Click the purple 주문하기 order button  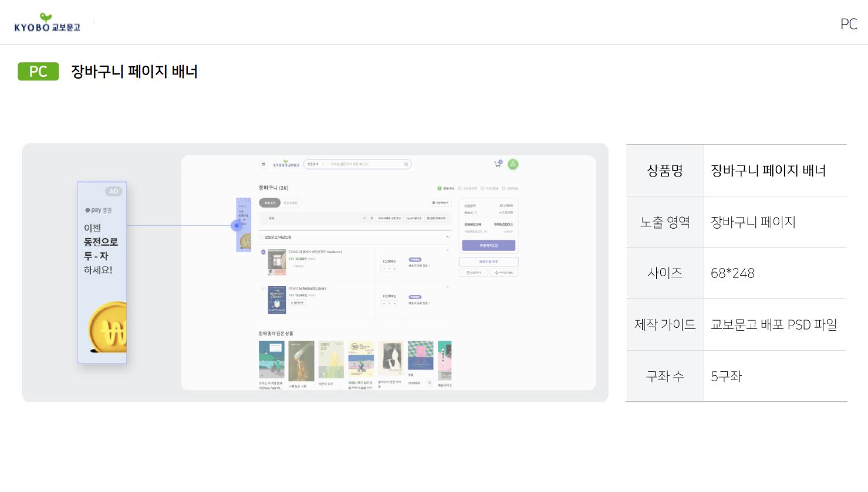[x=488, y=245]
